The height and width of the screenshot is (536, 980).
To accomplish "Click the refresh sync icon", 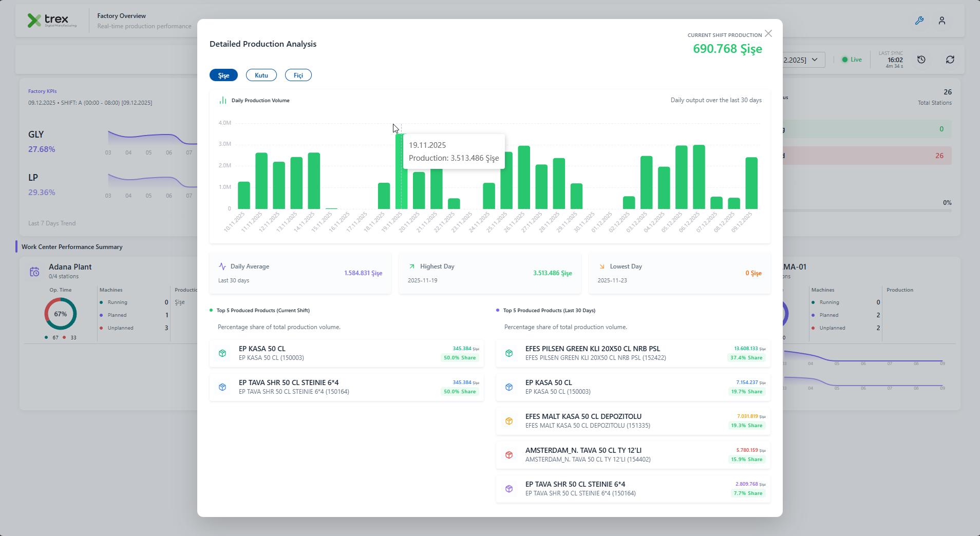I will 950,60.
